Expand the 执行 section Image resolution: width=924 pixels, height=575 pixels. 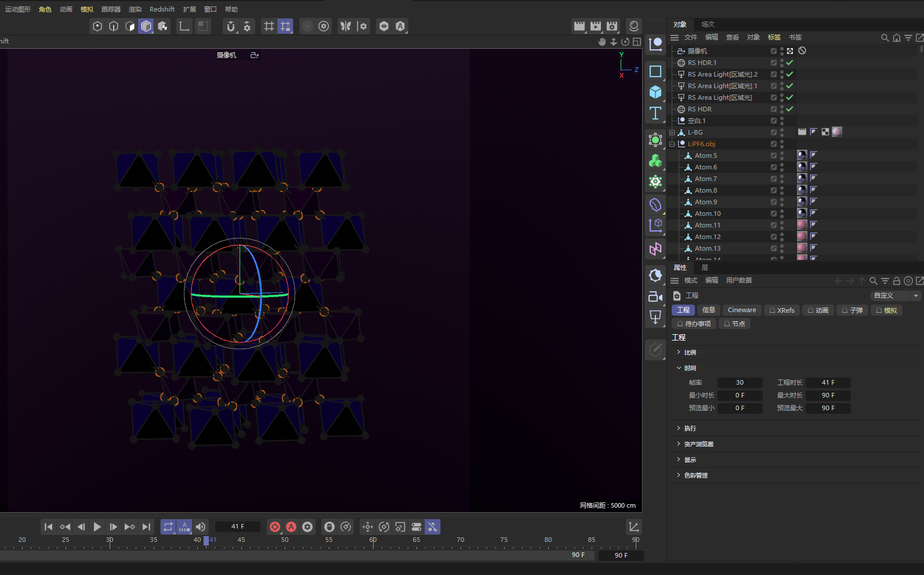679,428
